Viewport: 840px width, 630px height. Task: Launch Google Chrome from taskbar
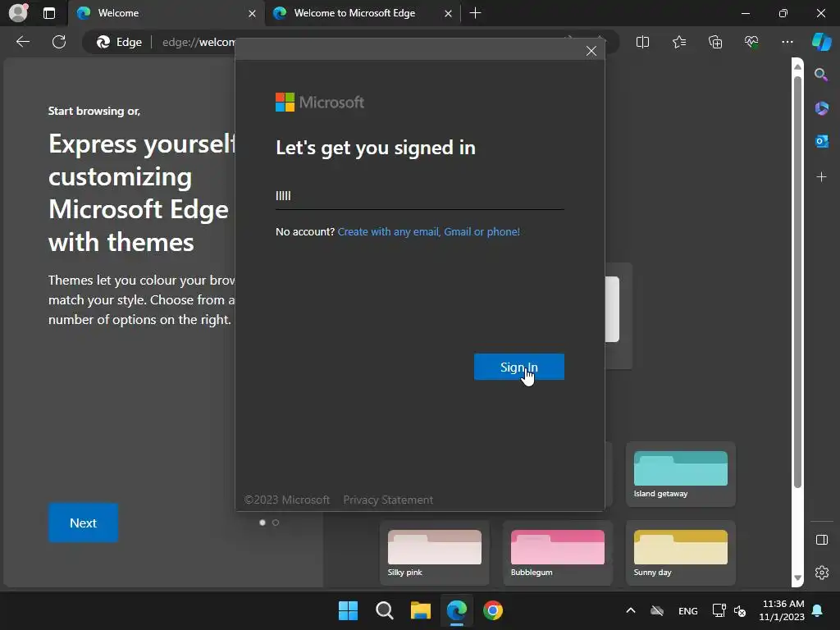click(x=493, y=610)
